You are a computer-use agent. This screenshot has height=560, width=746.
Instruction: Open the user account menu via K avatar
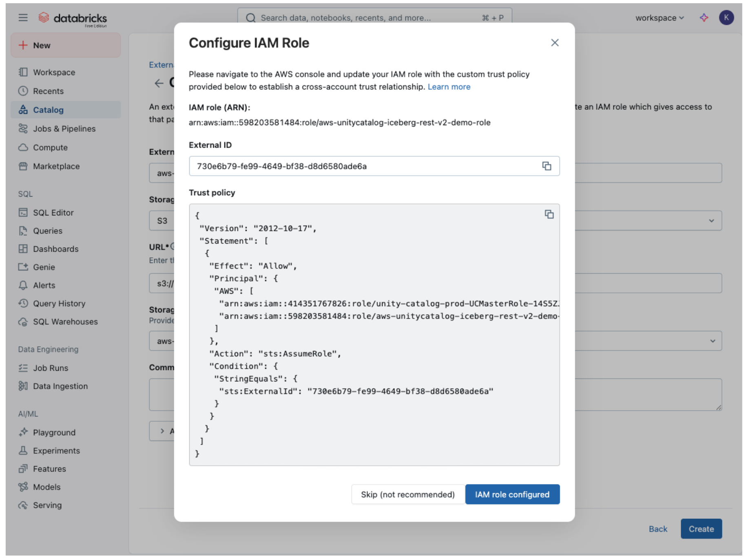727,17
